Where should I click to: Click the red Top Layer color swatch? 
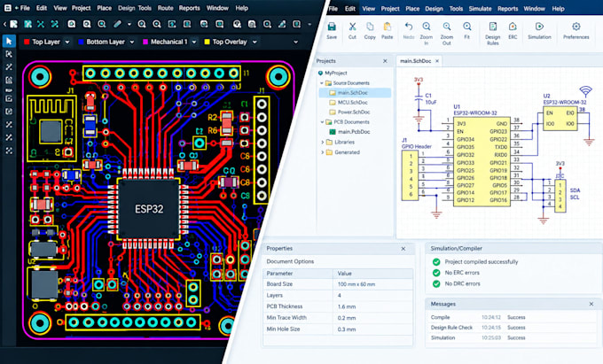click(x=27, y=42)
